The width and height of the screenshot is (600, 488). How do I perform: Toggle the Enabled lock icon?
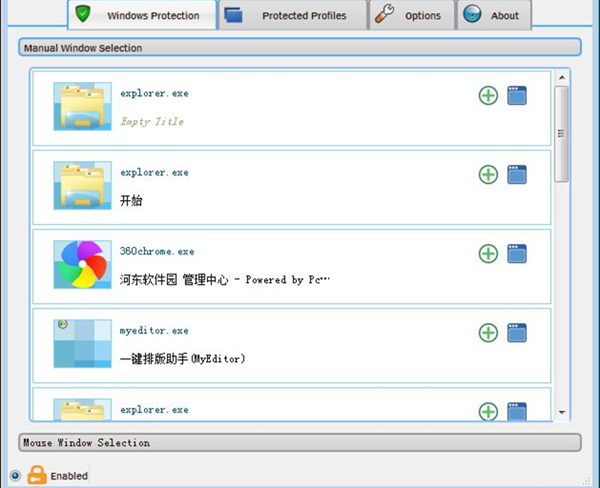pos(36,475)
